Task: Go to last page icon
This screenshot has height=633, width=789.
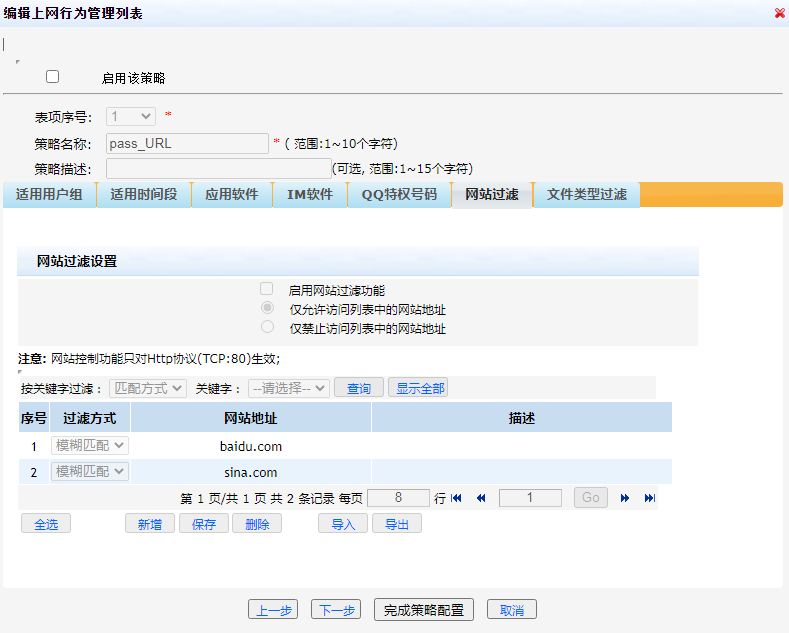Action: point(650,498)
